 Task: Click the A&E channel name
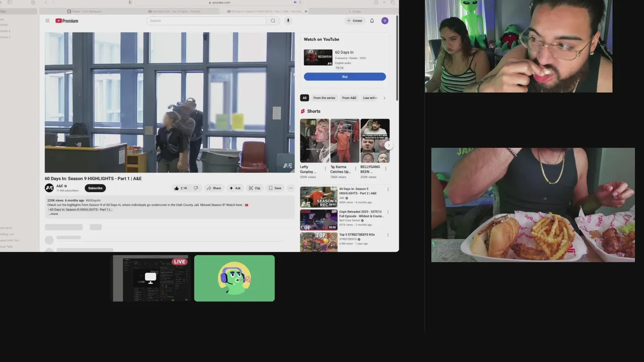[60, 186]
